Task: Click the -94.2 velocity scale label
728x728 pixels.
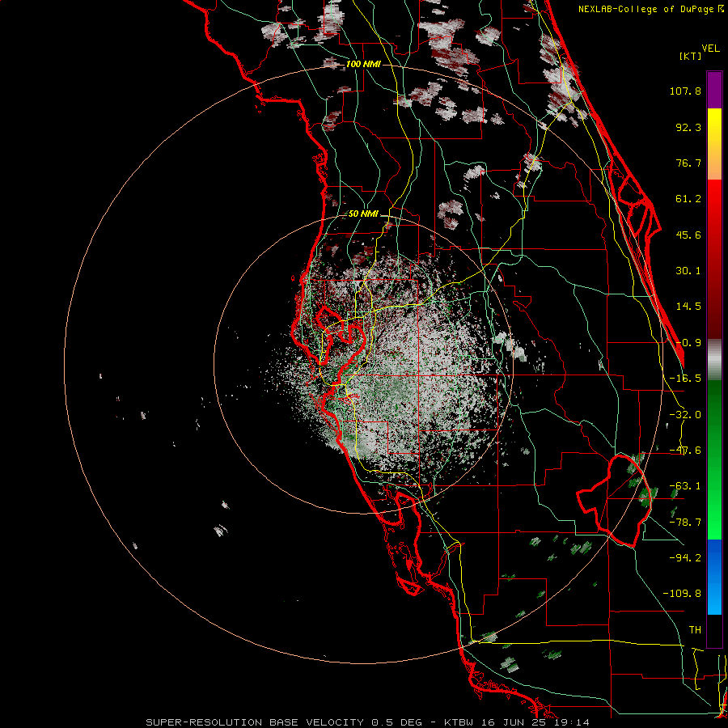Action: click(685, 558)
